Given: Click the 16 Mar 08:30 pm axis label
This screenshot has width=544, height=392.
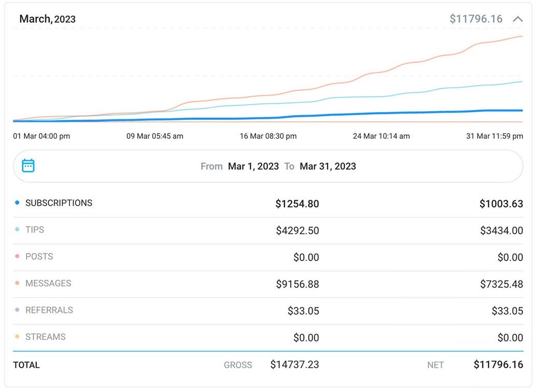Looking at the screenshot, I should click(268, 136).
